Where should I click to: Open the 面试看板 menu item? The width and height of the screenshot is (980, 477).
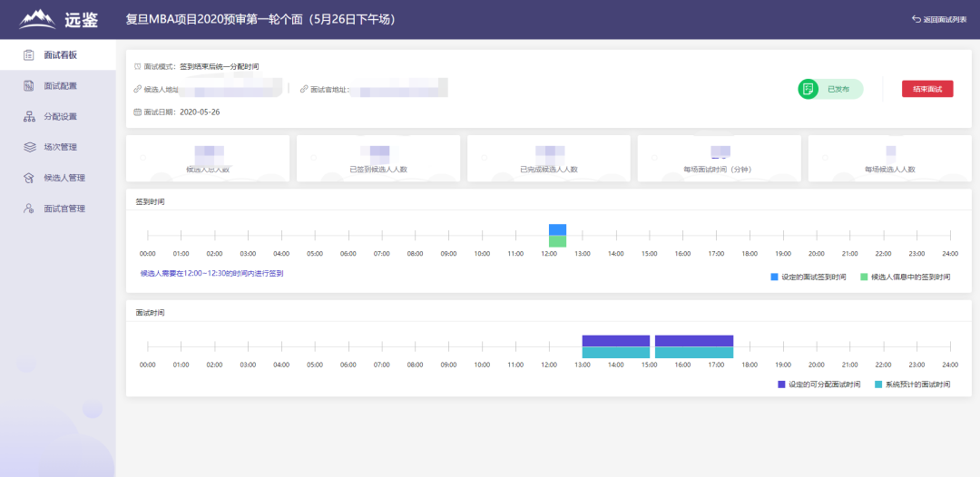pos(57,55)
